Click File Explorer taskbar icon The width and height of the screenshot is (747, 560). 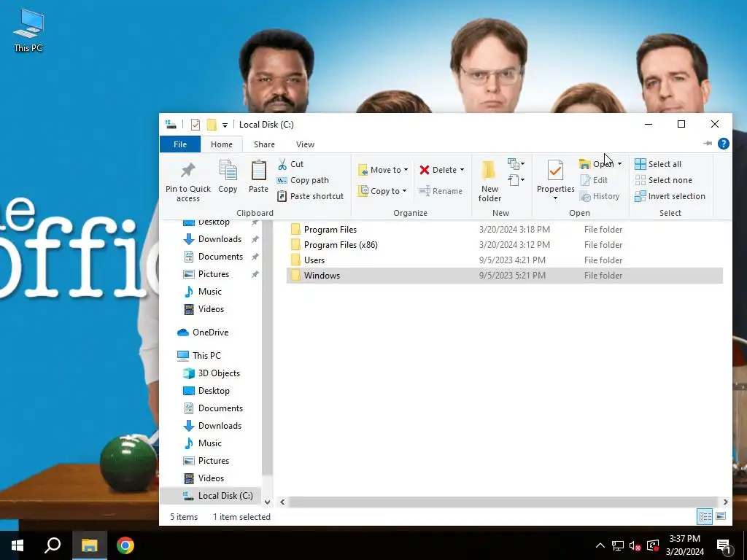pos(90,545)
